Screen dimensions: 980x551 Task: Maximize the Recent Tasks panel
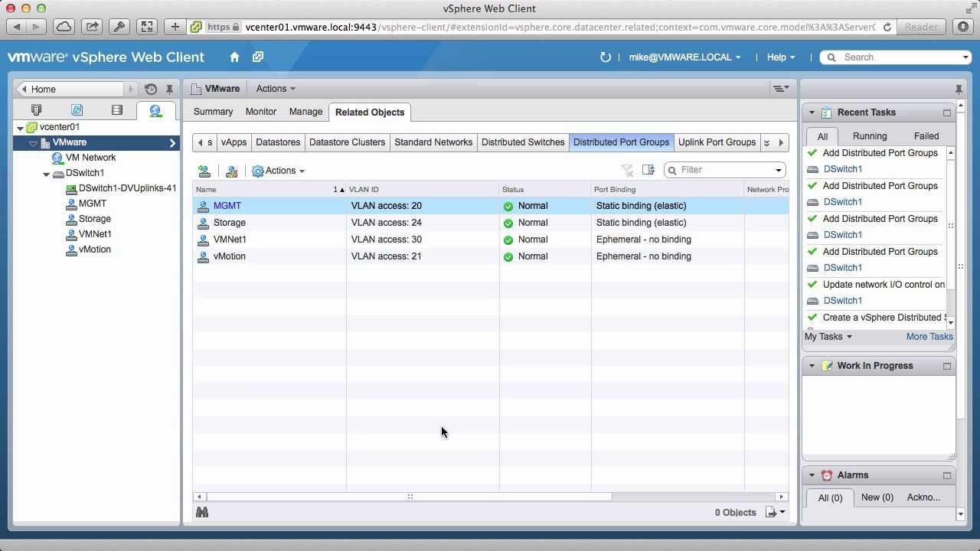pyautogui.click(x=947, y=112)
